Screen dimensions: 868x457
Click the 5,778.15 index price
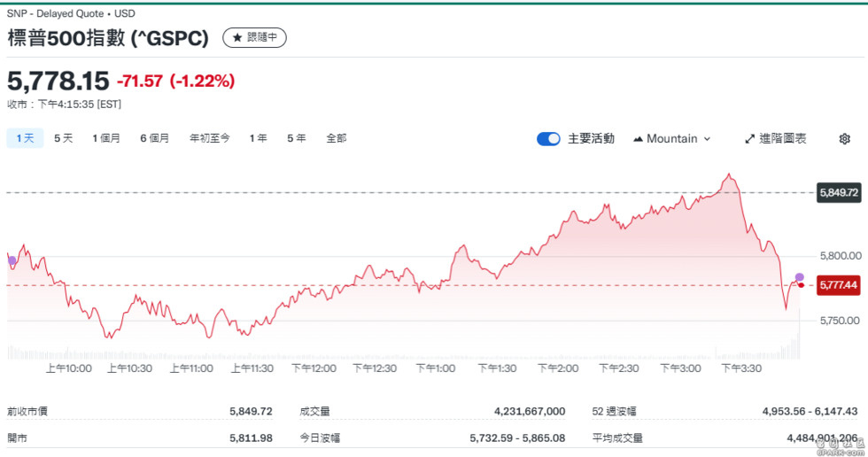[58, 81]
